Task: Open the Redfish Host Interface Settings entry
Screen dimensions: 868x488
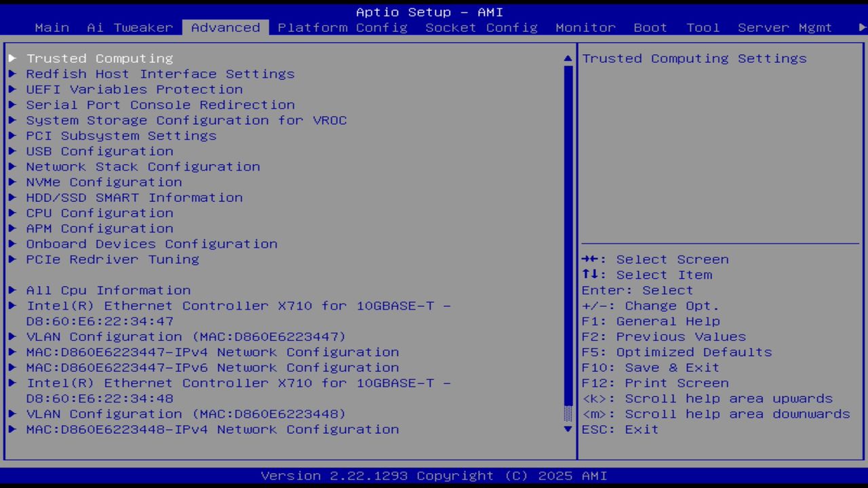Action: tap(160, 74)
